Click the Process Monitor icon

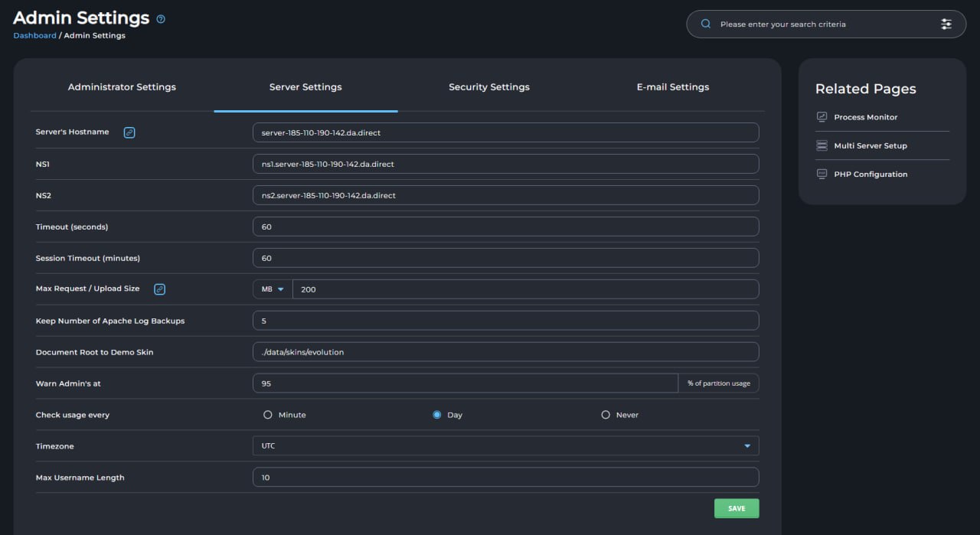[x=822, y=117]
